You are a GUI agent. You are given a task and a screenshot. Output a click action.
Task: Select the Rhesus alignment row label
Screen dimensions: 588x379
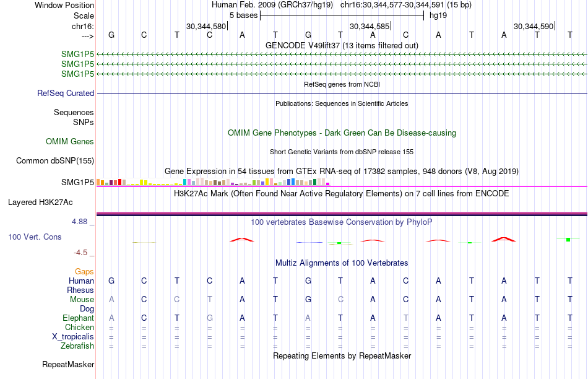coord(80,290)
